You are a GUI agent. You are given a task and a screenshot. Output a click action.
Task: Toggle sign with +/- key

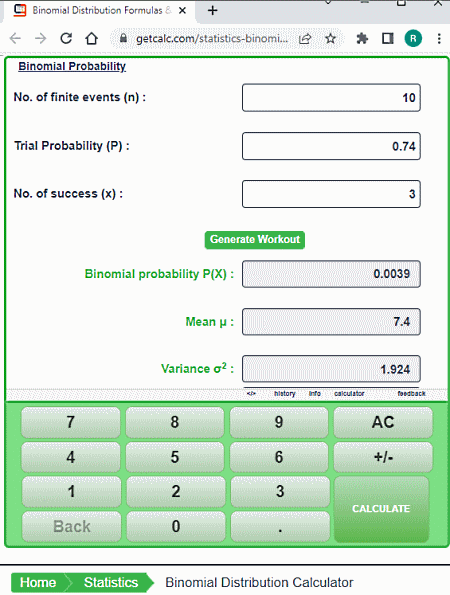[383, 457]
